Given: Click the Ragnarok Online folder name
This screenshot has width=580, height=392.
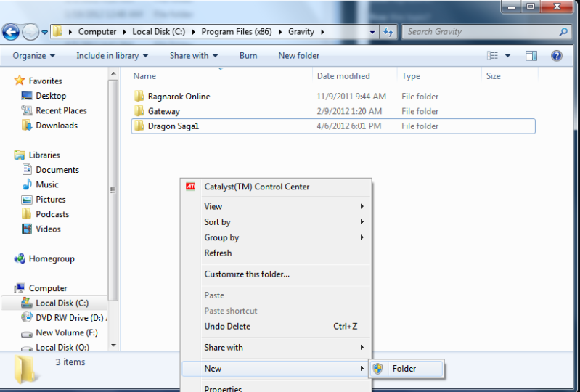Looking at the screenshot, I should [179, 97].
